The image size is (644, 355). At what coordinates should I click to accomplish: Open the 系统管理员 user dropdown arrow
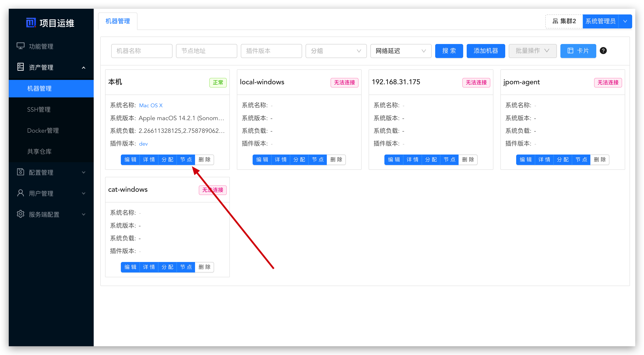(625, 21)
